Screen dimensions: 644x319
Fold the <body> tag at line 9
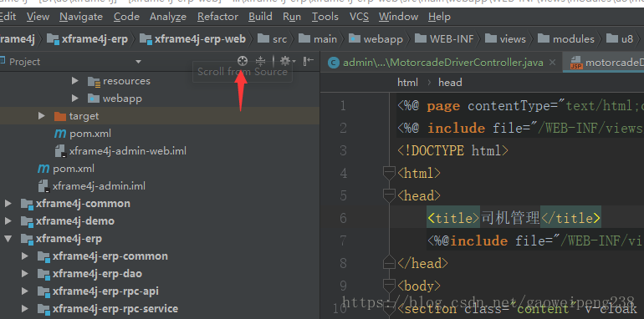point(389,286)
